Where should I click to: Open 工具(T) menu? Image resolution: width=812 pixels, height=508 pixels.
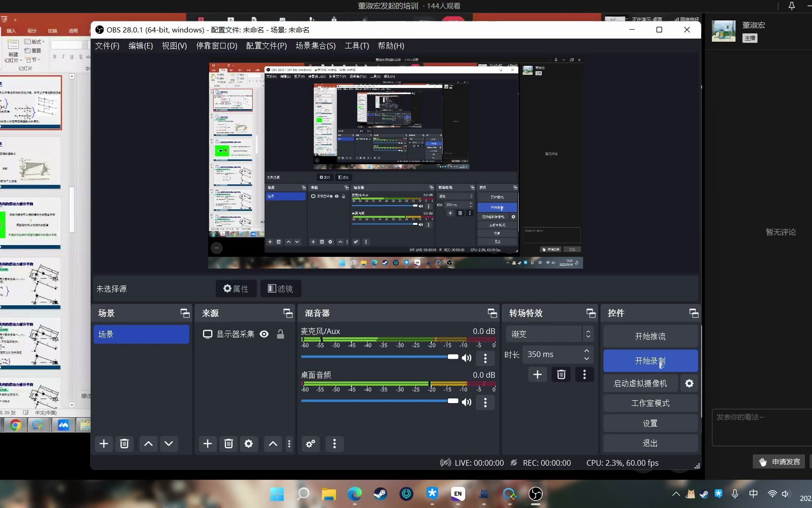pos(357,46)
